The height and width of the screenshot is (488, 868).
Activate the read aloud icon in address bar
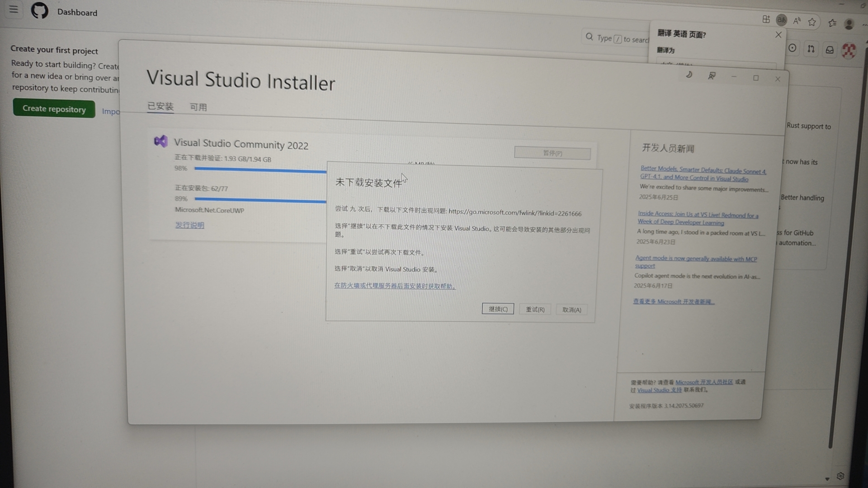pos(797,21)
